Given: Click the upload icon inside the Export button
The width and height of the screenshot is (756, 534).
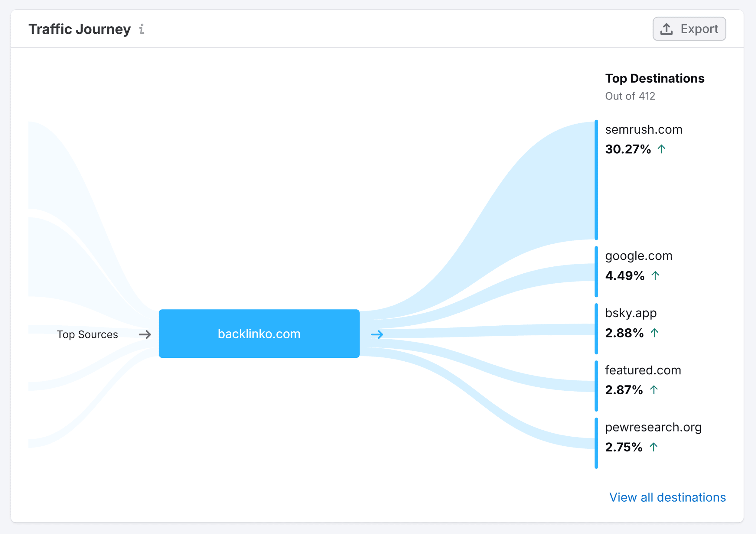Looking at the screenshot, I should coord(666,29).
